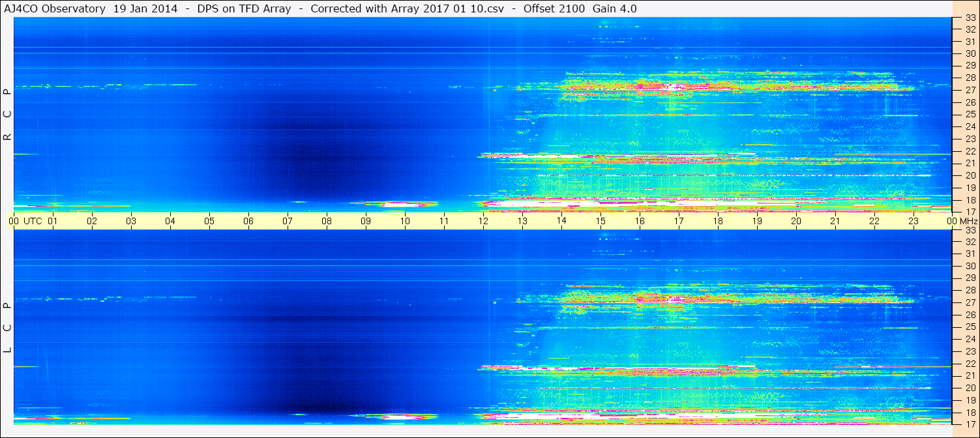Select the 25 MHz tick in LCP panel

click(970, 327)
